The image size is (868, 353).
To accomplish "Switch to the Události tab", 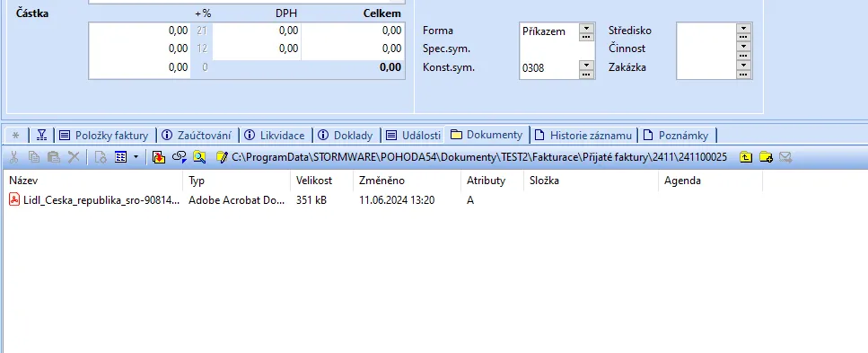I will coord(414,136).
